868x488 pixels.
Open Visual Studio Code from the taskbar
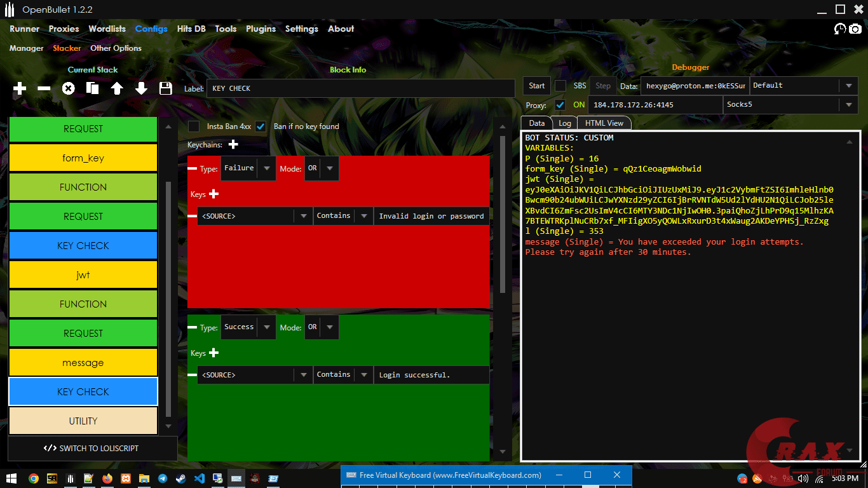tap(200, 478)
